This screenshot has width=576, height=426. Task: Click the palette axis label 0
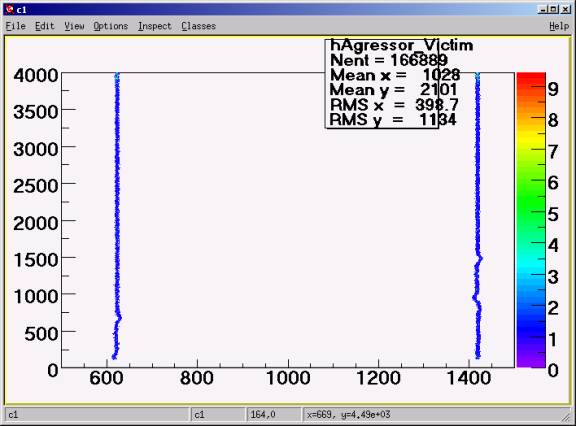[x=553, y=370]
